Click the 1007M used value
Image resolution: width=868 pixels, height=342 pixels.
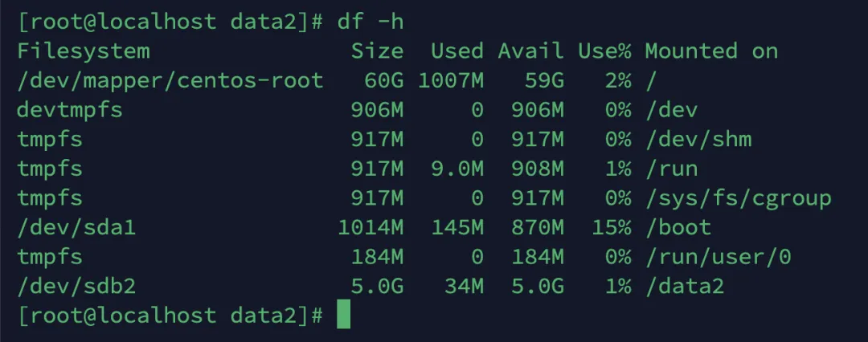tap(451, 81)
